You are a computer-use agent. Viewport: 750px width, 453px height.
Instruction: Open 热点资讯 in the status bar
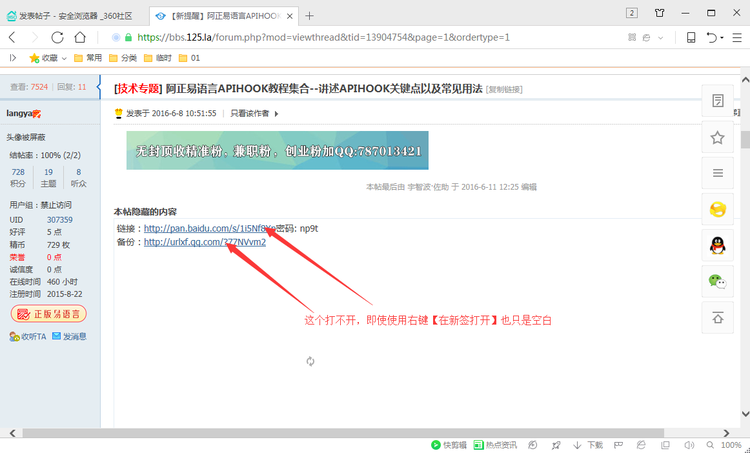[495, 445]
